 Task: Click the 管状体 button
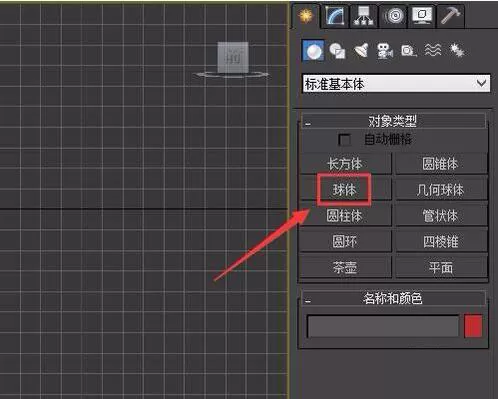441,215
